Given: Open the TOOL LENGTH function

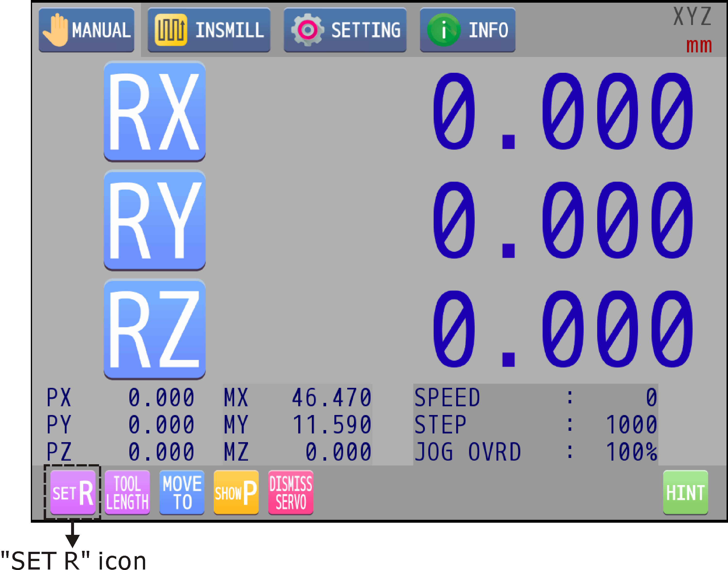Looking at the screenshot, I should click(x=127, y=492).
